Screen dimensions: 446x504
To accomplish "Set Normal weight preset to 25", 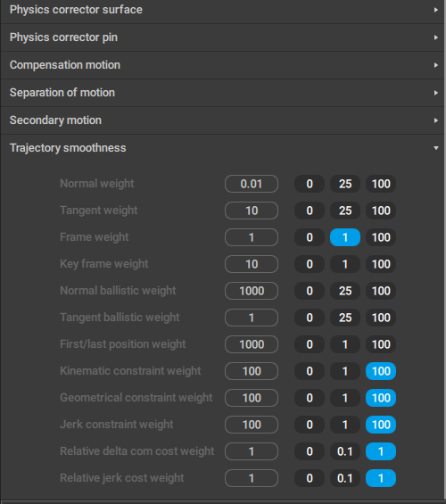I will pos(345,184).
